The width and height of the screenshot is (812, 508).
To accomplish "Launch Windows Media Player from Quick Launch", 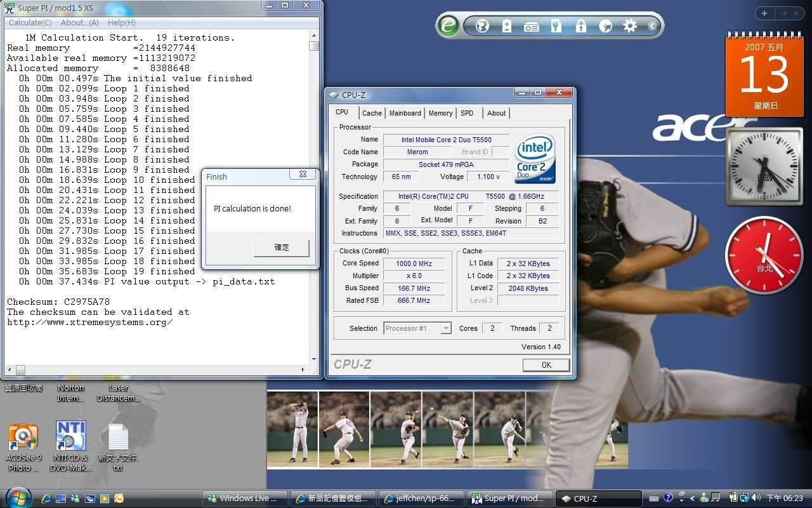I will coord(104,498).
